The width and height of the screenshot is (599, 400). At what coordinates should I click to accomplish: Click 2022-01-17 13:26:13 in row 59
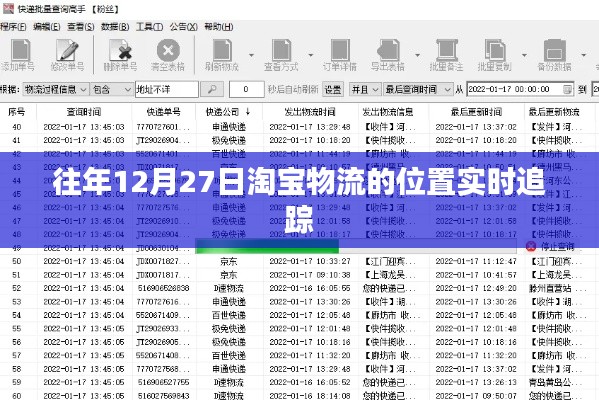pos(476,382)
